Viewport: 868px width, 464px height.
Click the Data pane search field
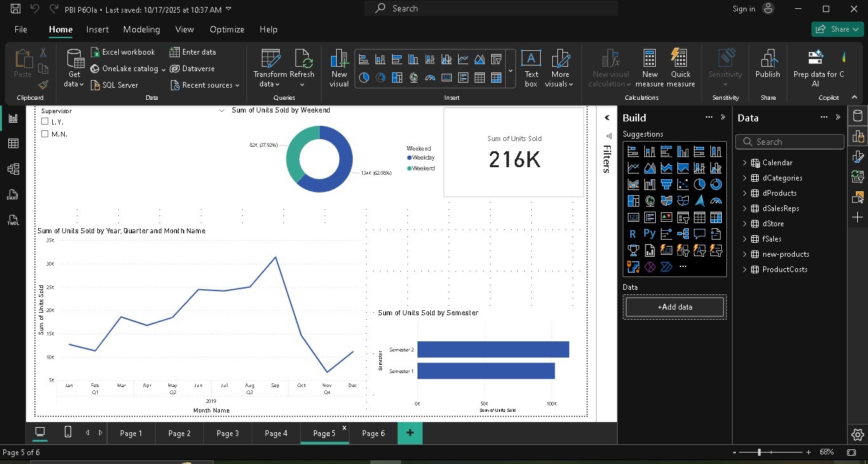click(789, 141)
